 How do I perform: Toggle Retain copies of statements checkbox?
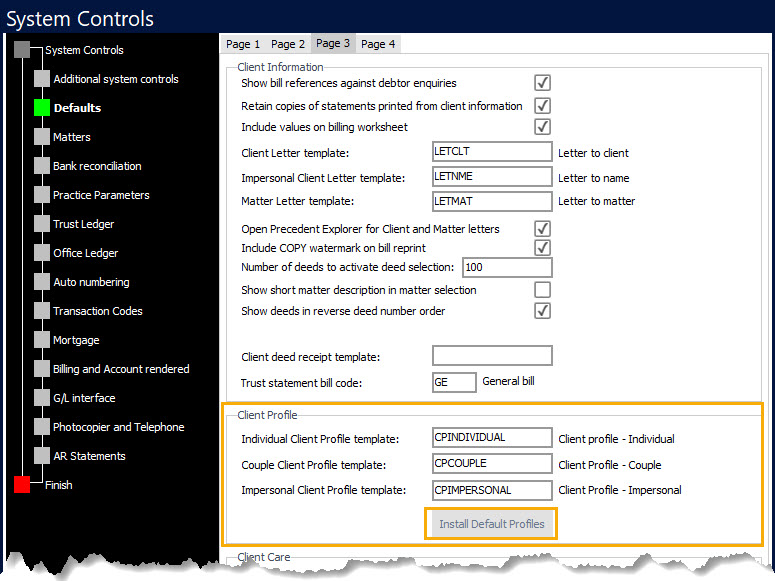pos(542,105)
